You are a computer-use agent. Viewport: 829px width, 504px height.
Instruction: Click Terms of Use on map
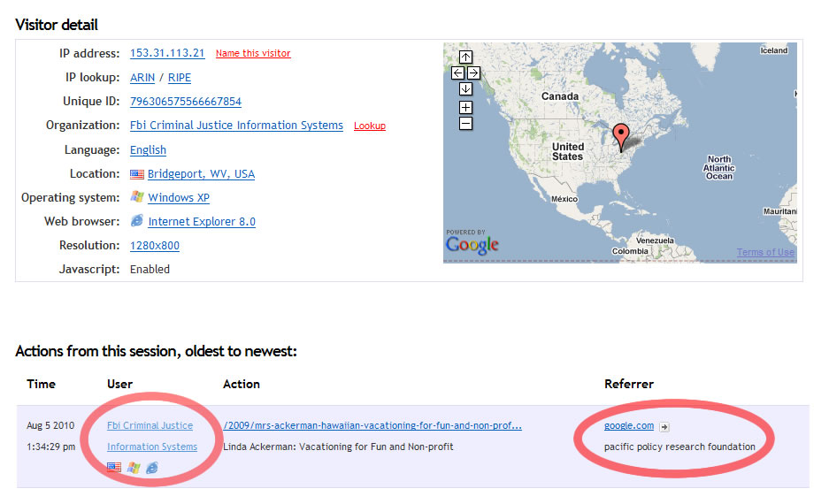tap(765, 253)
